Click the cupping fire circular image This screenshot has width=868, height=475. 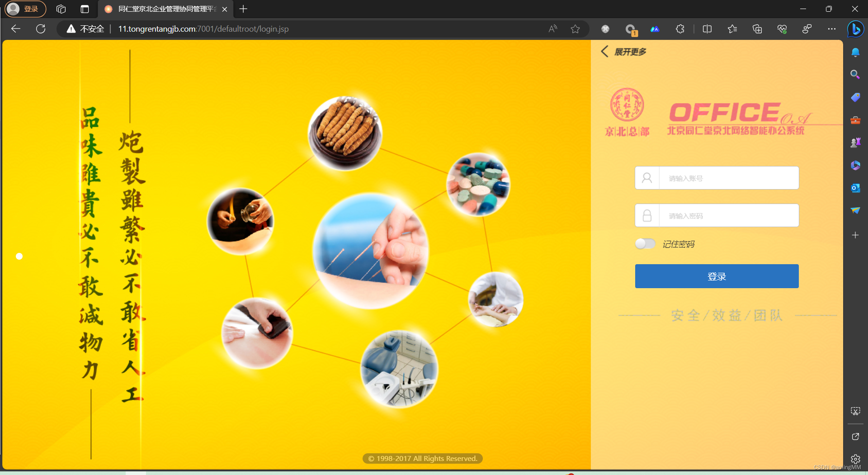(240, 222)
